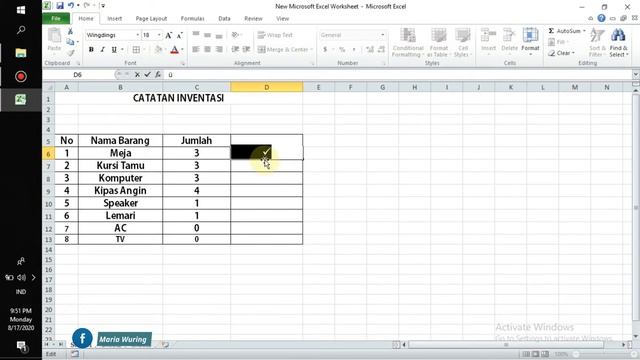Open Sort & Filter menu
640x360 pixels.
597,42
